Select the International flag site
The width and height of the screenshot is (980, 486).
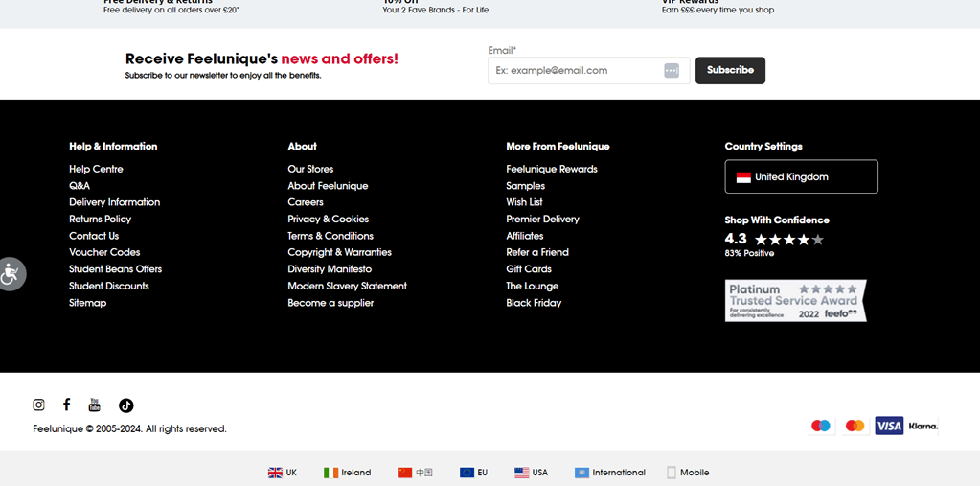610,473
